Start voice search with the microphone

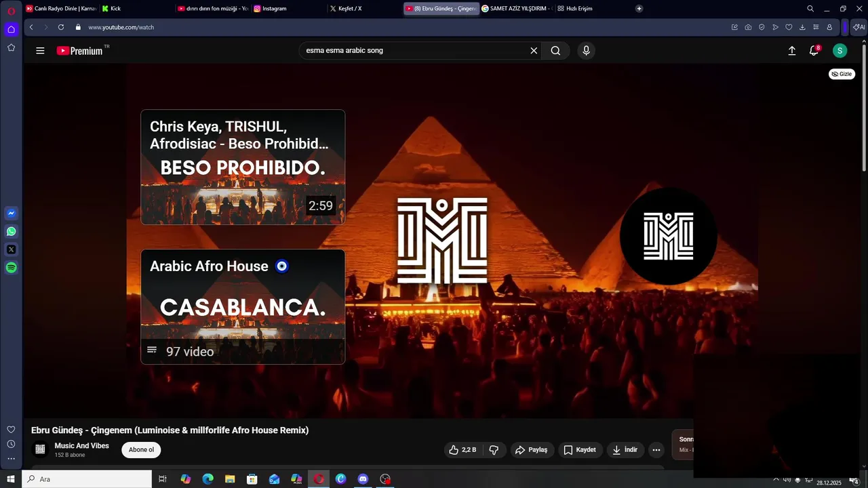point(587,51)
